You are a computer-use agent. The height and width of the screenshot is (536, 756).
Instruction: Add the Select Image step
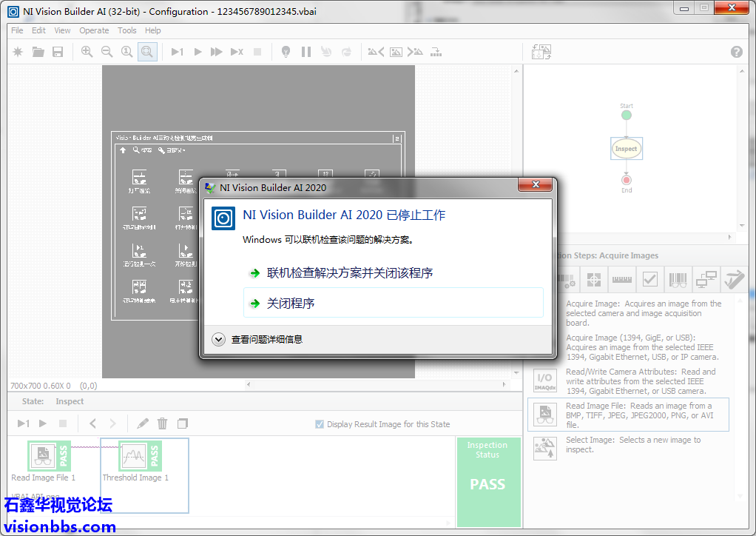(630, 448)
